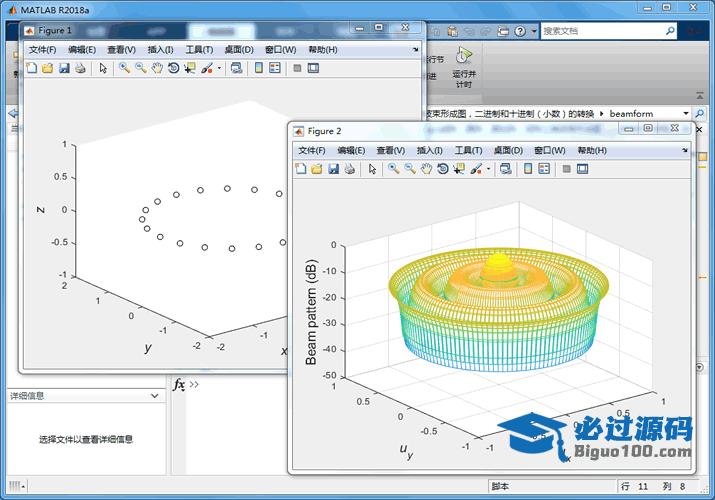Open 文件(F) menu in Figure 2
Viewport: 715px width, 500px height.
click(312, 150)
